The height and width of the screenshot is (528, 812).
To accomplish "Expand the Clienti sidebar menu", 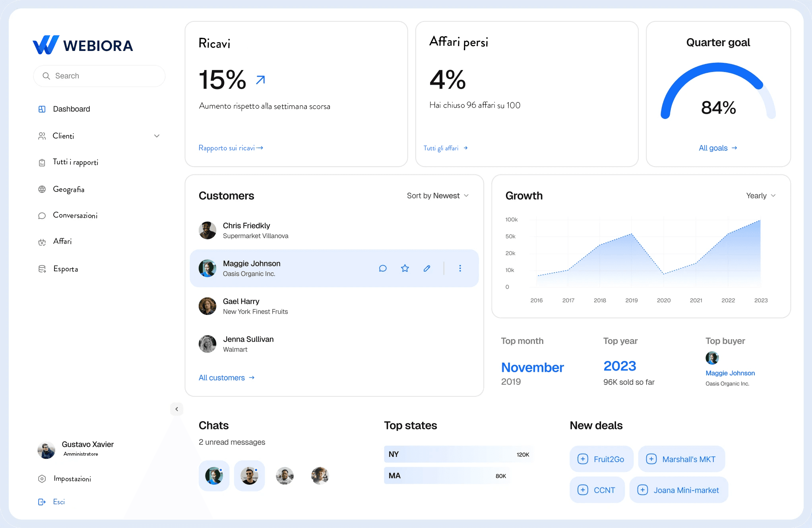I will 157,136.
